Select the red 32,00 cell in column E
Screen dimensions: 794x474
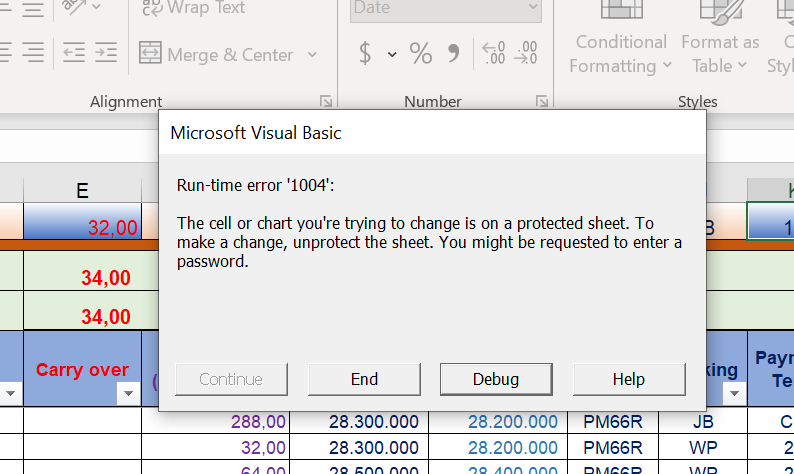tap(82, 221)
